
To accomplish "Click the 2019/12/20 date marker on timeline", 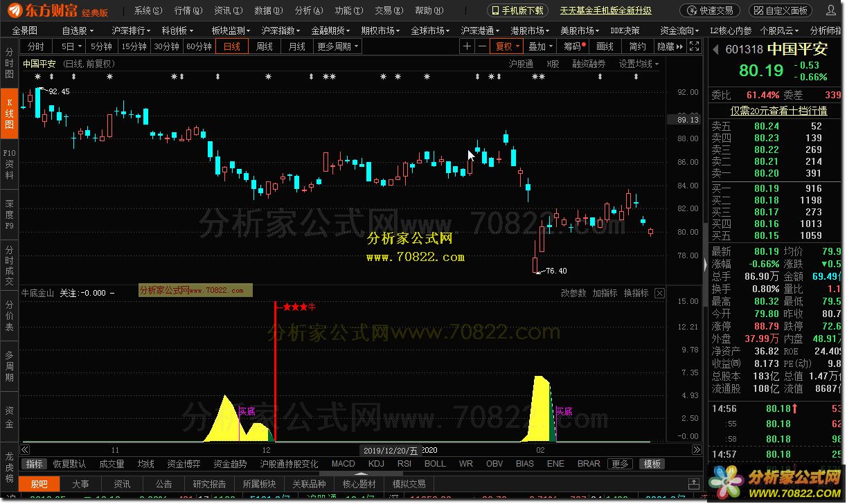I will click(x=390, y=450).
